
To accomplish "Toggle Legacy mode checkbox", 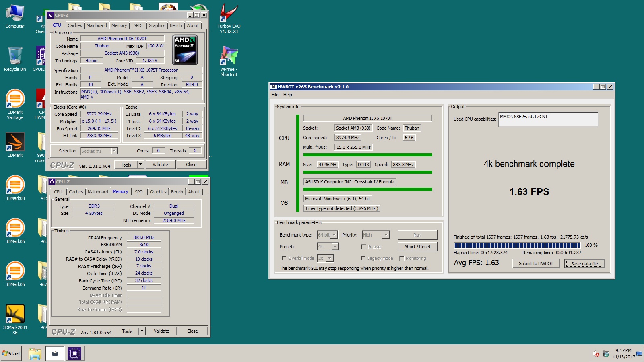I will pyautogui.click(x=363, y=258).
